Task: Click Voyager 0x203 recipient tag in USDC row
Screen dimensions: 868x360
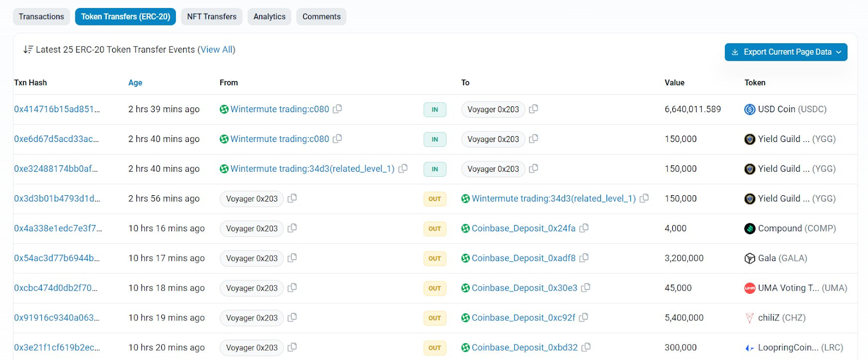Action: (493, 110)
